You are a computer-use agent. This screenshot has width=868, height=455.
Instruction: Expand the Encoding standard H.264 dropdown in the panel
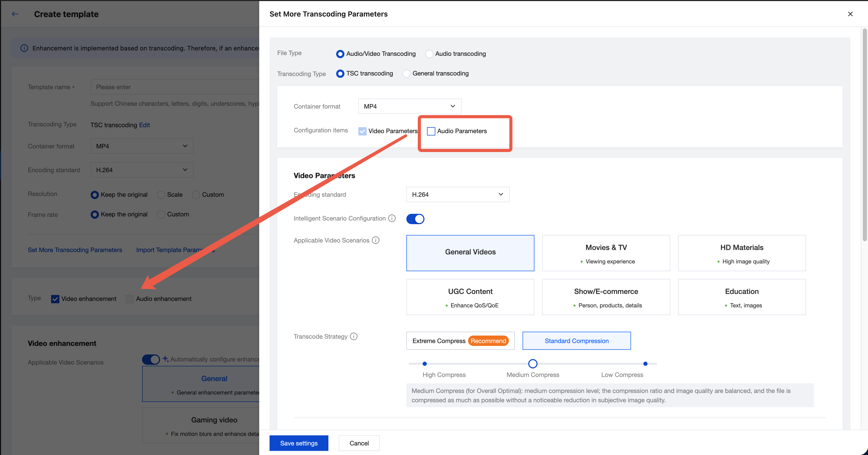click(x=457, y=194)
